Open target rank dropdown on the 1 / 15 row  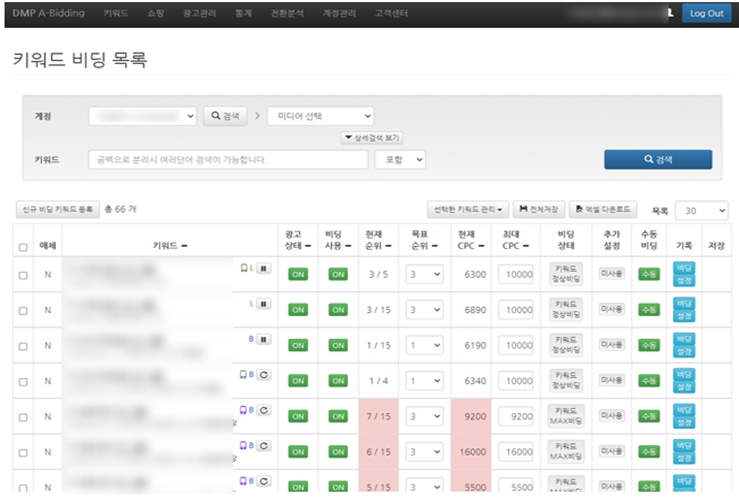tap(424, 345)
